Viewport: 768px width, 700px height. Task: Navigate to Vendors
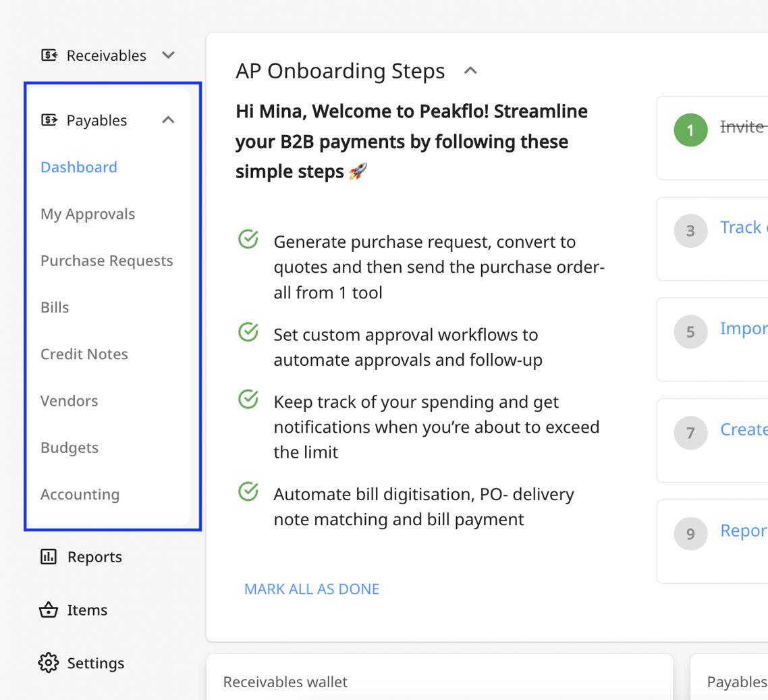click(x=70, y=401)
